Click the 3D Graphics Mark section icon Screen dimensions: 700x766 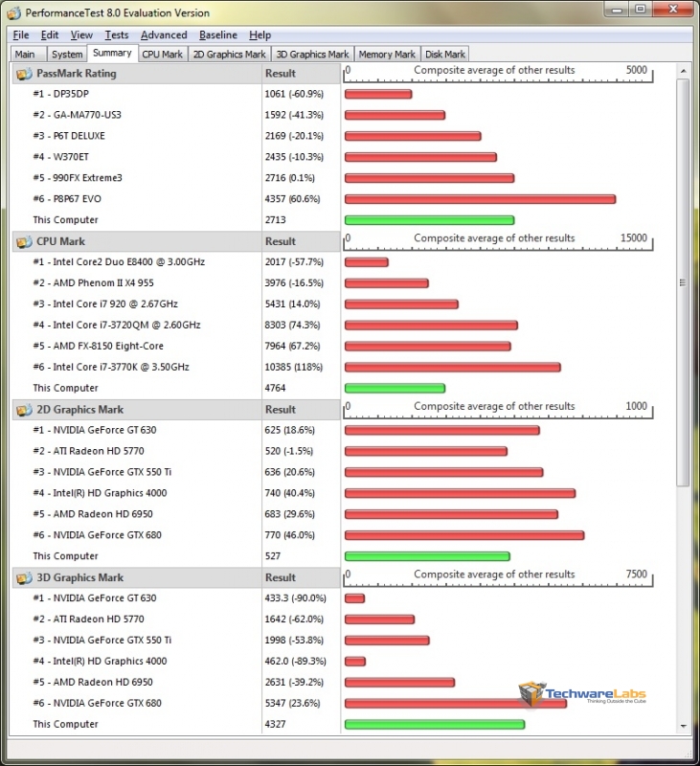point(24,578)
